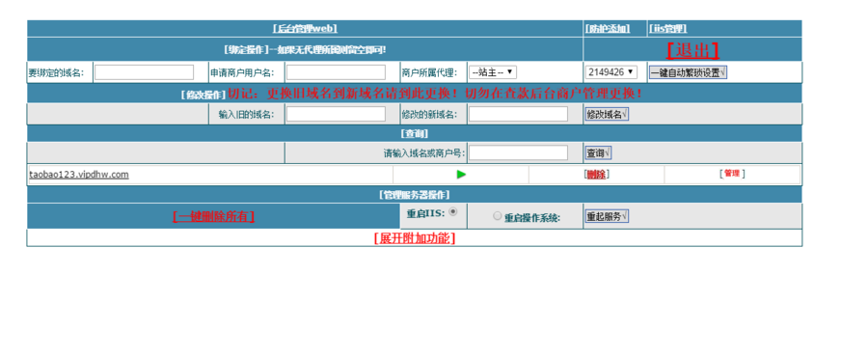This screenshot has height=358, width=868.
Task: Open the taobao123.vipdhw.com domain link
Action: (x=79, y=175)
